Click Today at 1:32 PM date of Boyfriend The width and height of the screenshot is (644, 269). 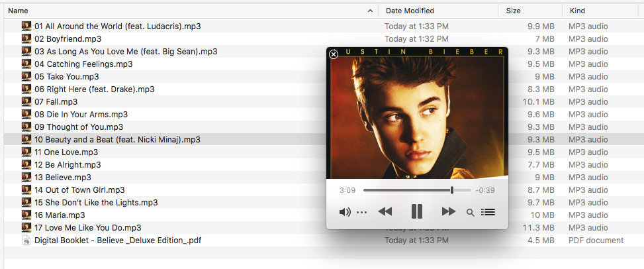click(416, 38)
